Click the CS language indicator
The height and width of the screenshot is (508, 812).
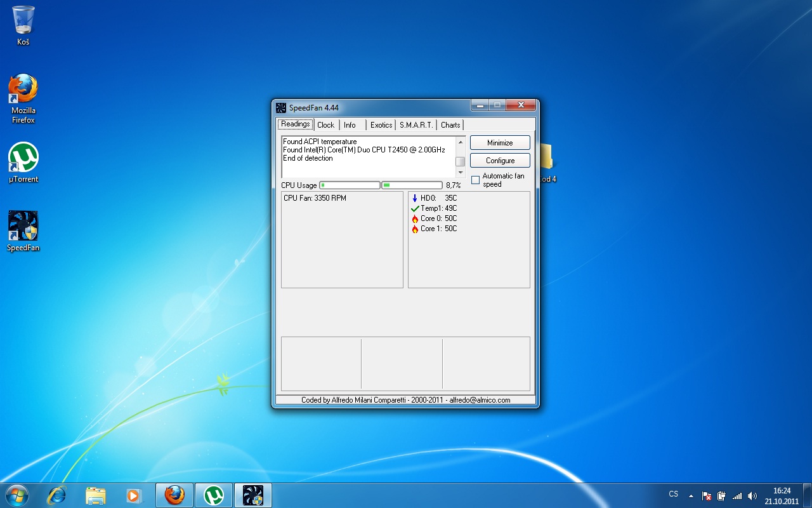click(674, 494)
